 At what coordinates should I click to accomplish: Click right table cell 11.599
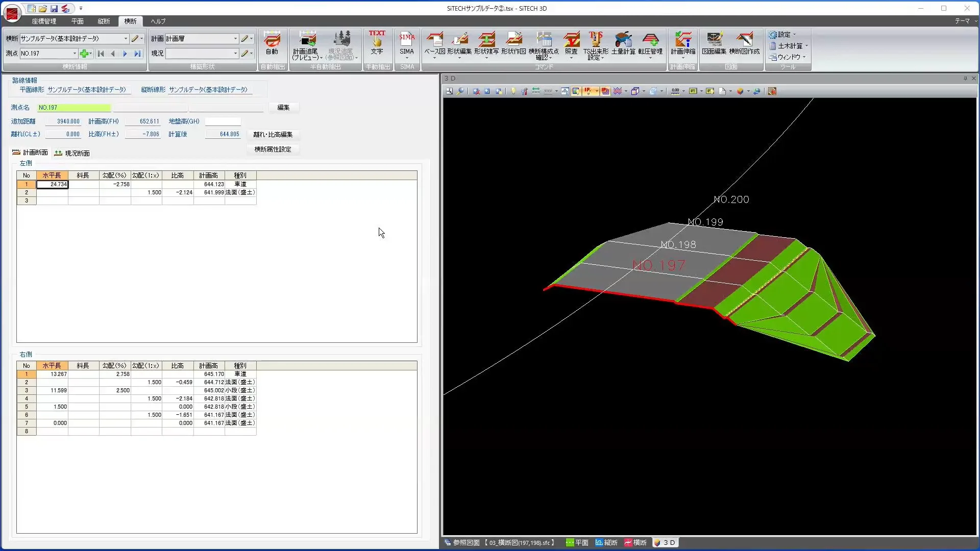tap(52, 390)
